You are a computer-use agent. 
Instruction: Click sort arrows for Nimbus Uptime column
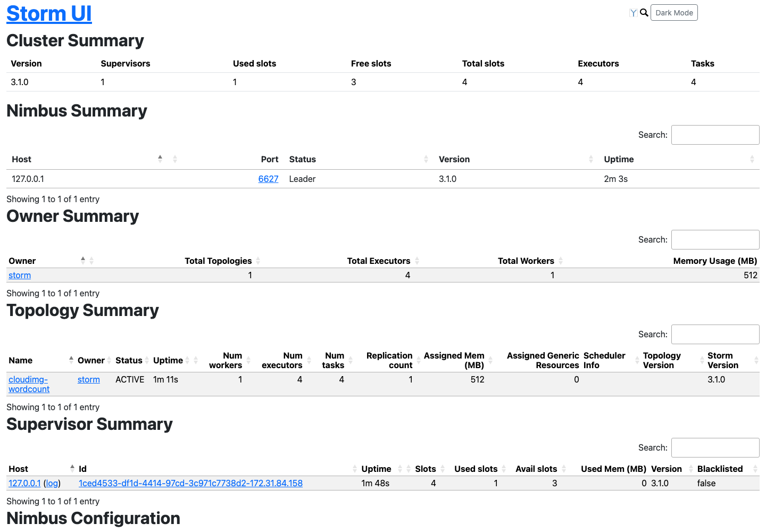pos(752,159)
